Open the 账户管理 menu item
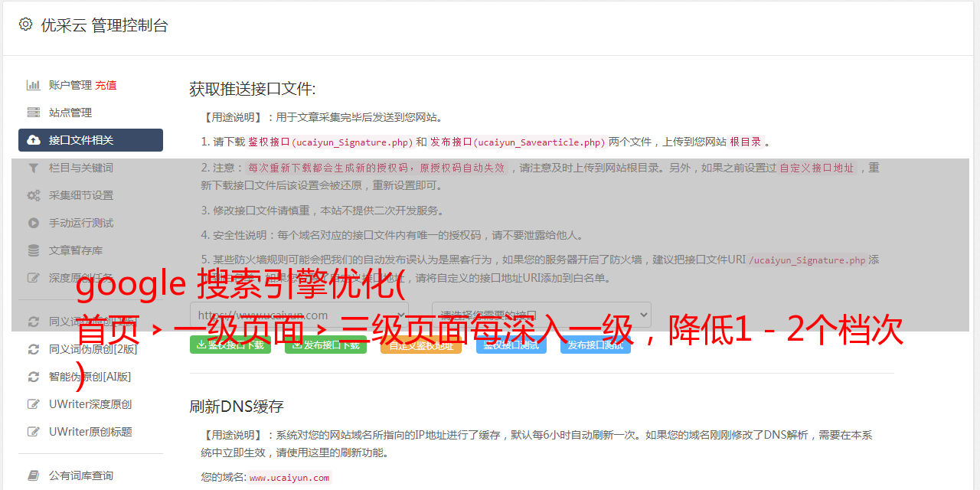 point(70,85)
